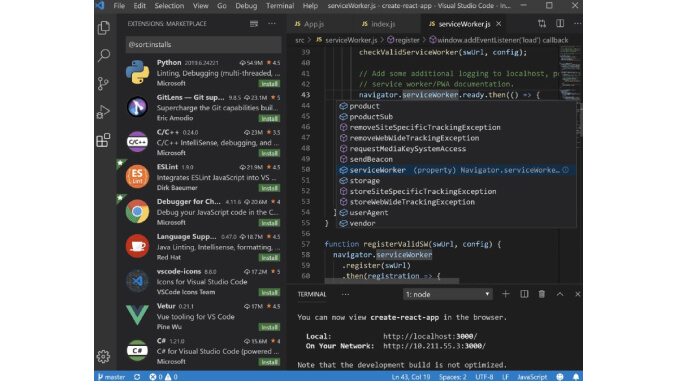
Task: Open the Terminal menu
Action: click(280, 6)
